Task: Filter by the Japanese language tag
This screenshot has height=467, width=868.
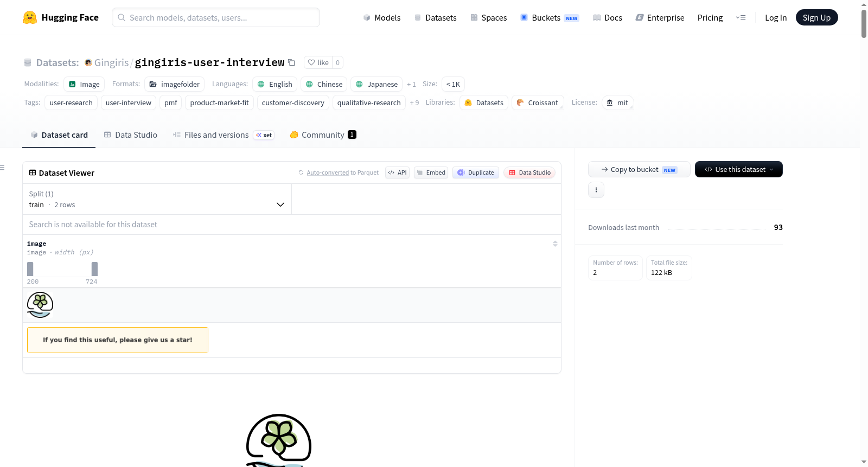Action: click(x=376, y=84)
